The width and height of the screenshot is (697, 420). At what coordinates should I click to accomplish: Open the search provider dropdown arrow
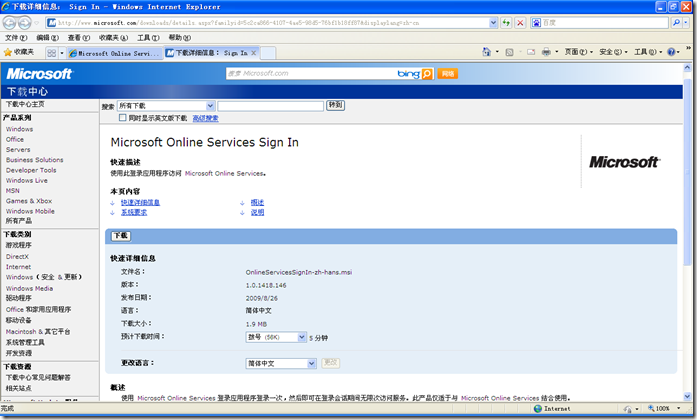685,22
